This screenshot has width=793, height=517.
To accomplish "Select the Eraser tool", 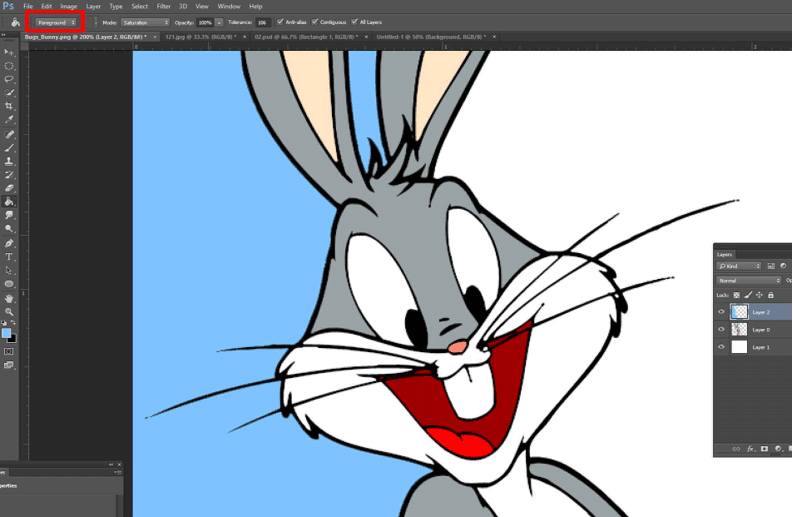I will coord(9,188).
